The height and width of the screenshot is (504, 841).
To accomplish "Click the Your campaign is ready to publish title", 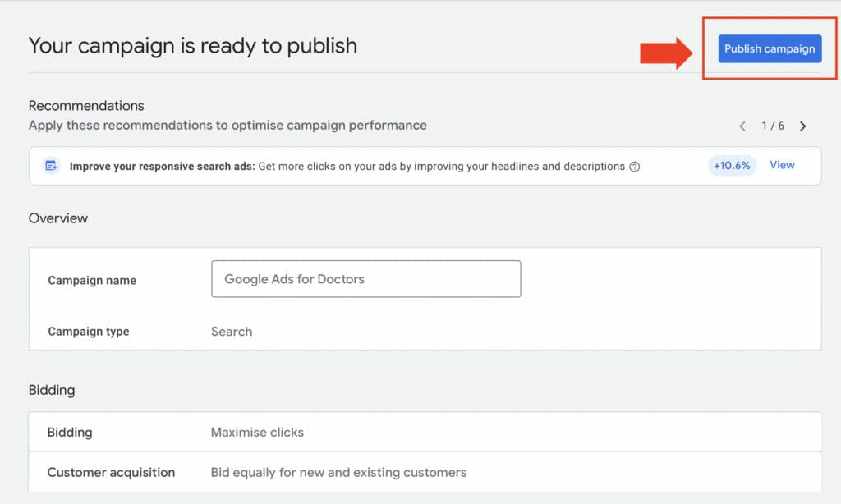I will [x=192, y=46].
